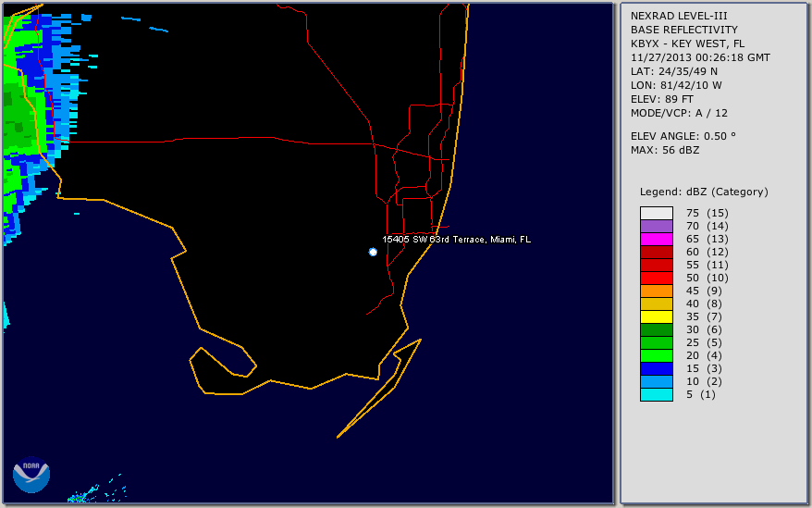Select the 75 dBZ white legend swatch
This screenshot has height=508, width=812.
pos(656,213)
